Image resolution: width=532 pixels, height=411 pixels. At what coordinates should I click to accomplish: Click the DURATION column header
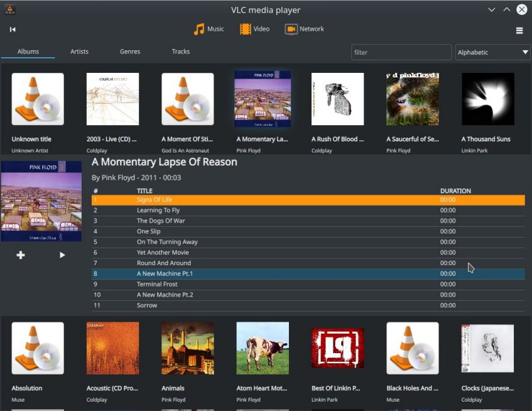pos(455,191)
